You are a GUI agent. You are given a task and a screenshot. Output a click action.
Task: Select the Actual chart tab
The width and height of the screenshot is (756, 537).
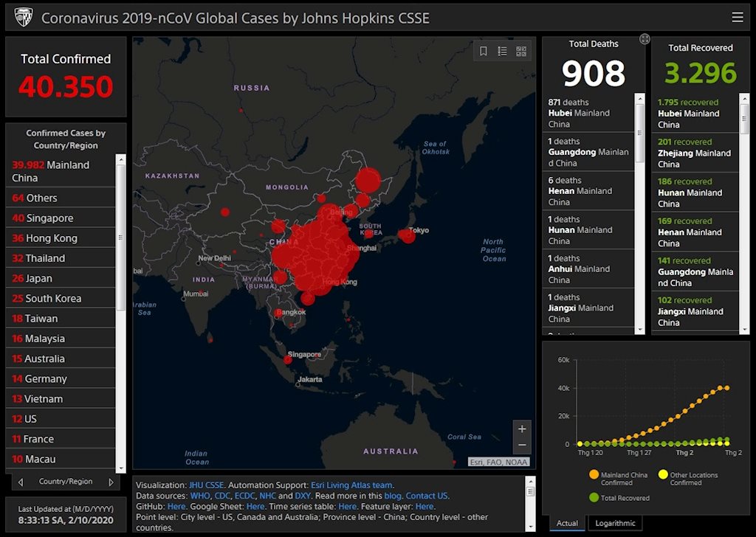(x=567, y=523)
